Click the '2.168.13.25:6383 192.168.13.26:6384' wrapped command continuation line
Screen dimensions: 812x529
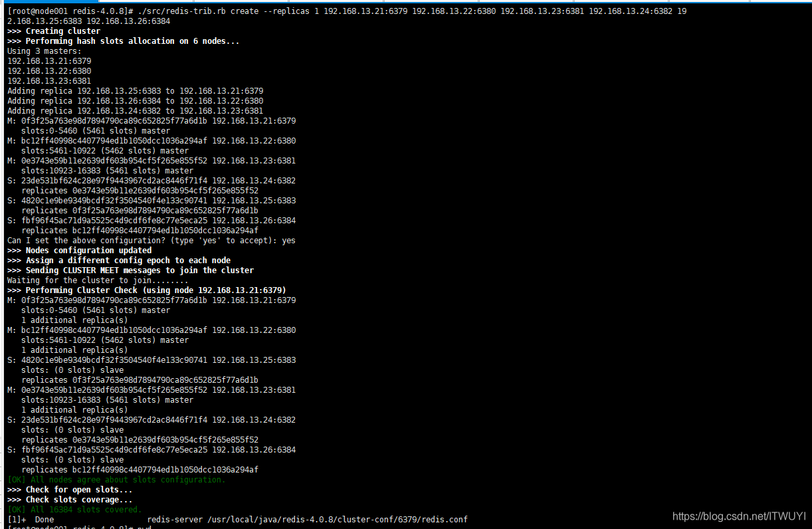88,21
